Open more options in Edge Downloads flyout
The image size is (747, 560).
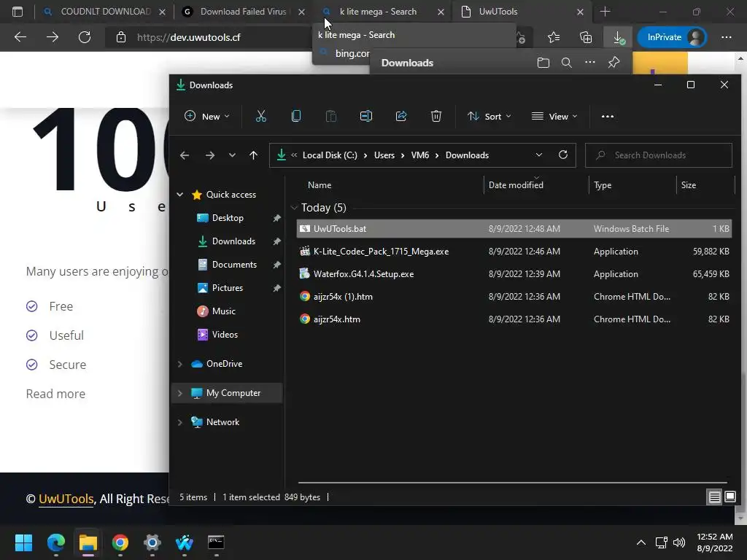coord(589,63)
